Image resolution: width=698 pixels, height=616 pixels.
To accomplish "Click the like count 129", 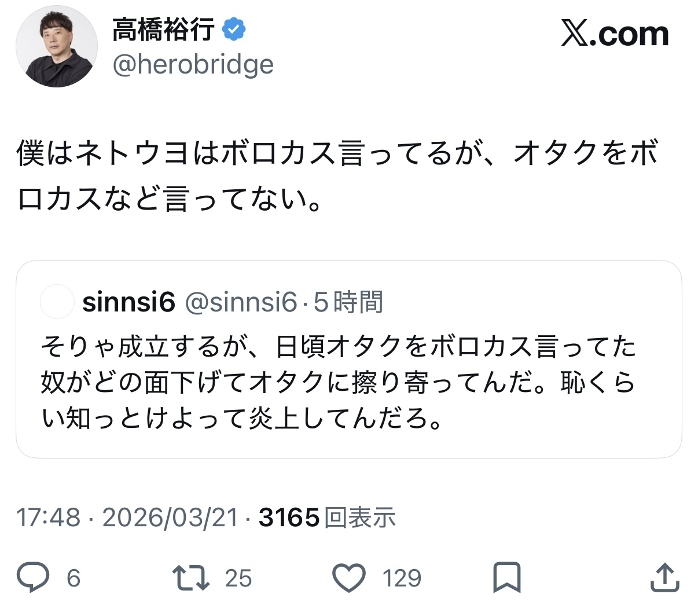I will tap(402, 578).
